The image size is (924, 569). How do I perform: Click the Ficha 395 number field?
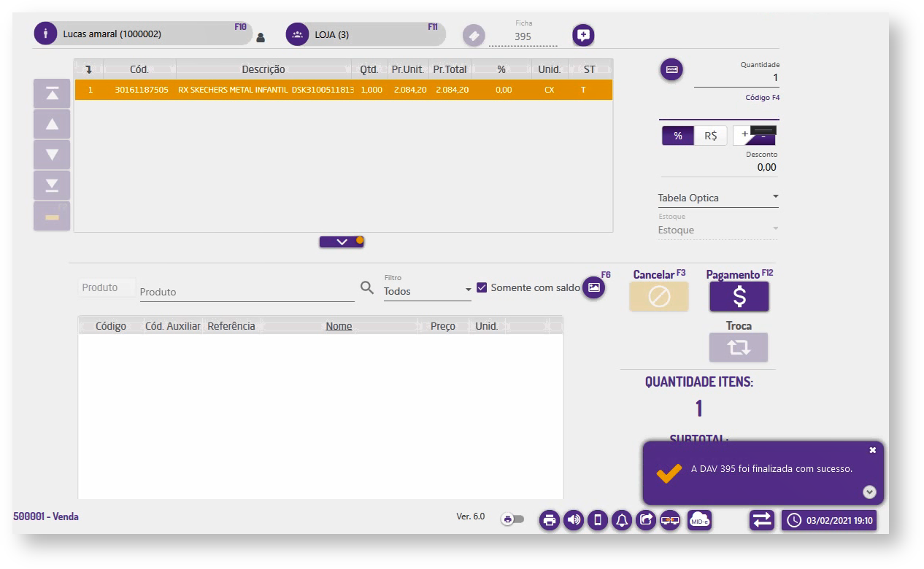(x=523, y=36)
